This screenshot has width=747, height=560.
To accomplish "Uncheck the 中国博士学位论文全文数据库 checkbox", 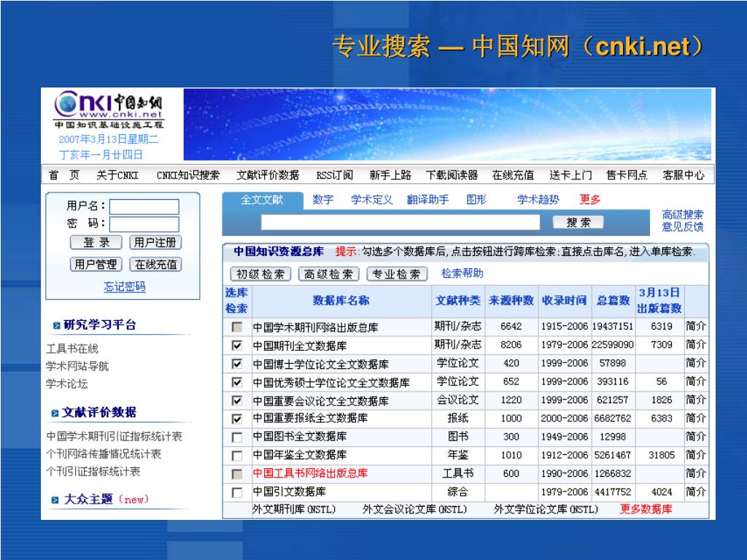I will tap(237, 364).
